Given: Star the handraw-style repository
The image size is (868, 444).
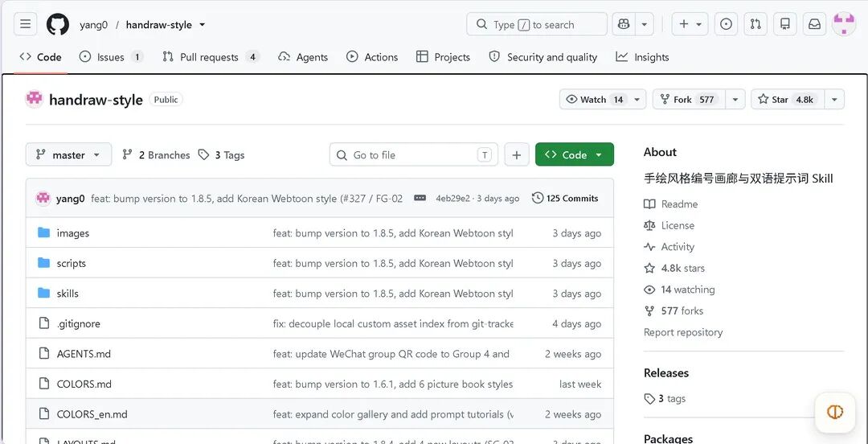Looking at the screenshot, I should coord(787,99).
